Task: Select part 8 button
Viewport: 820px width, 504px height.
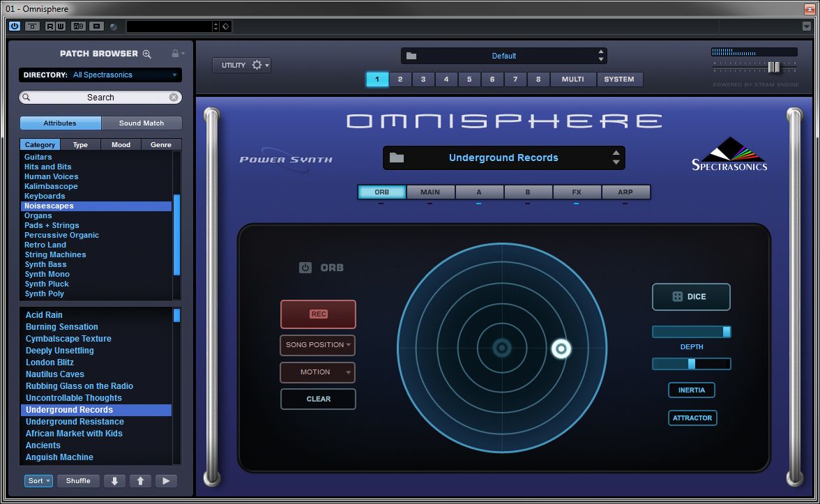Action: pos(538,79)
